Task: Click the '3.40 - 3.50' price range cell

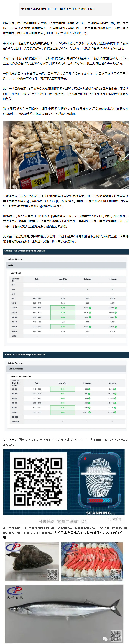Action: pyautogui.click(x=37, y=389)
